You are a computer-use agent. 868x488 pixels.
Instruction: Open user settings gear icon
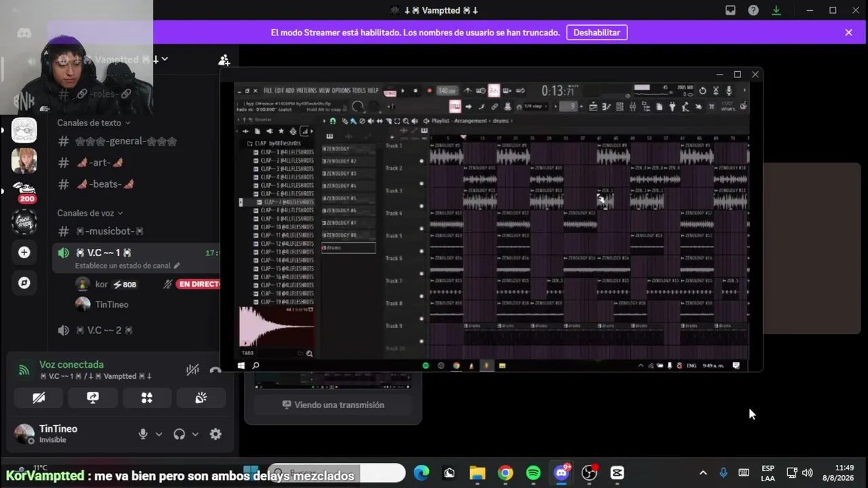(216, 434)
